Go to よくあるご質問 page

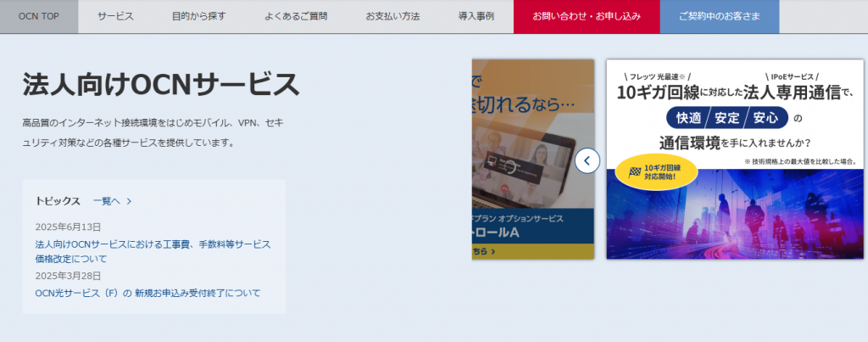(x=295, y=16)
